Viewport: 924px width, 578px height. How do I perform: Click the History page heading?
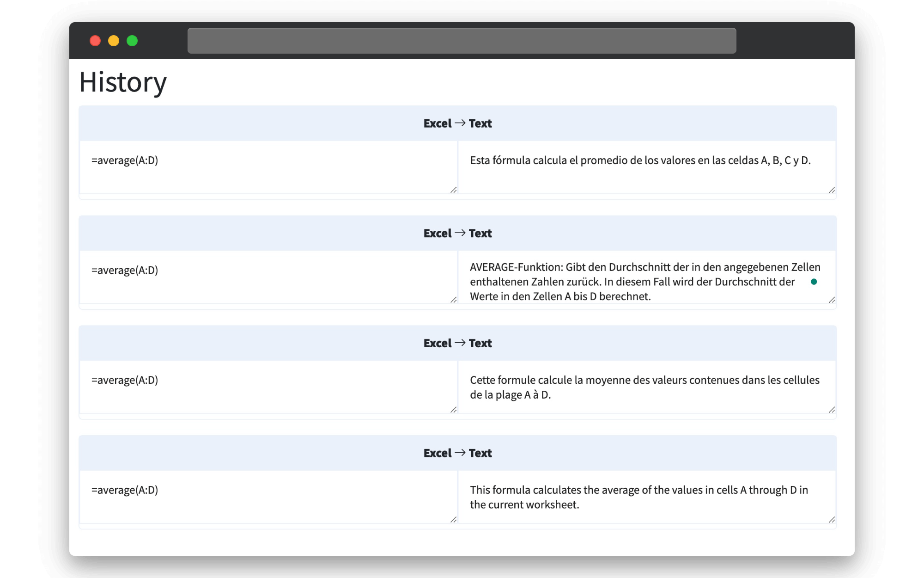(x=123, y=82)
